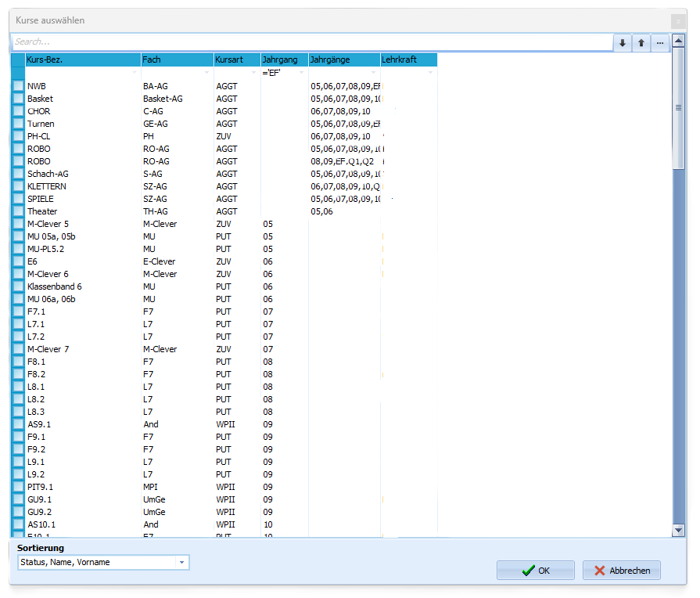Sort by the Lehrkraft column header
This screenshot has height=598, width=700.
coord(409,59)
